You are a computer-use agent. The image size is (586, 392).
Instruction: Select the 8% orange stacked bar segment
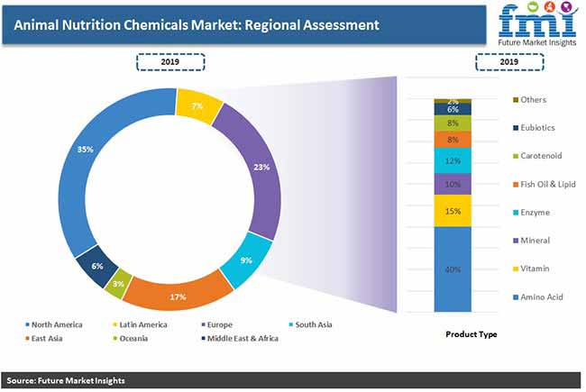pos(453,140)
